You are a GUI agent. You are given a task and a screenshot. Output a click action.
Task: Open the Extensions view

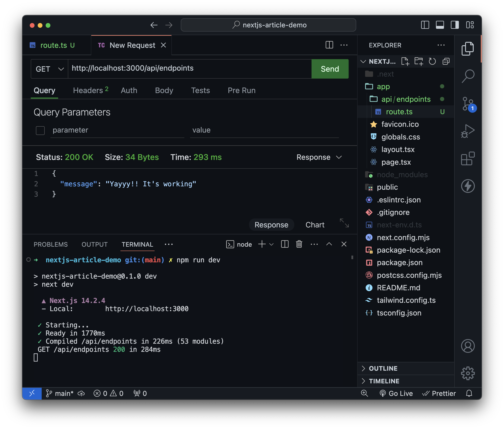[468, 159]
